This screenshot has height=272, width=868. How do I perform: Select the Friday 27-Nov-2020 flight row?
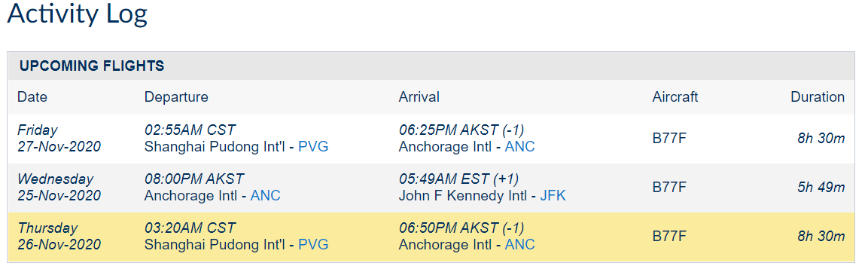click(432, 139)
